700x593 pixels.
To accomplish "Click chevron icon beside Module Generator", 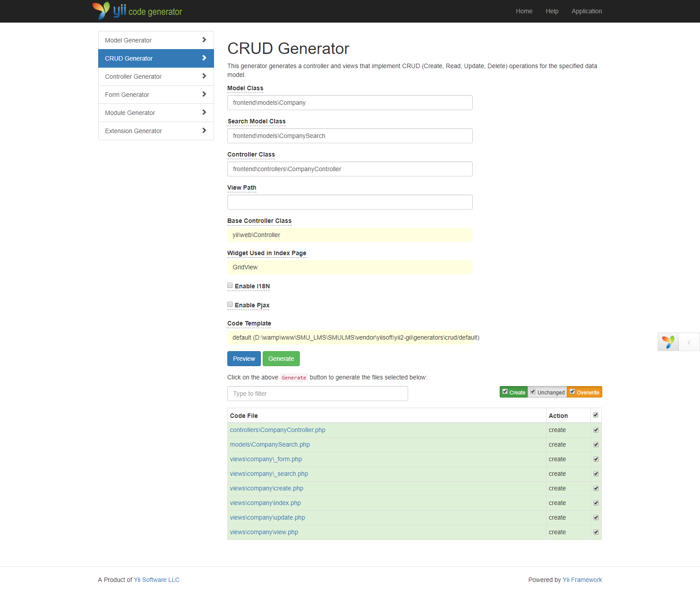I will 204,112.
